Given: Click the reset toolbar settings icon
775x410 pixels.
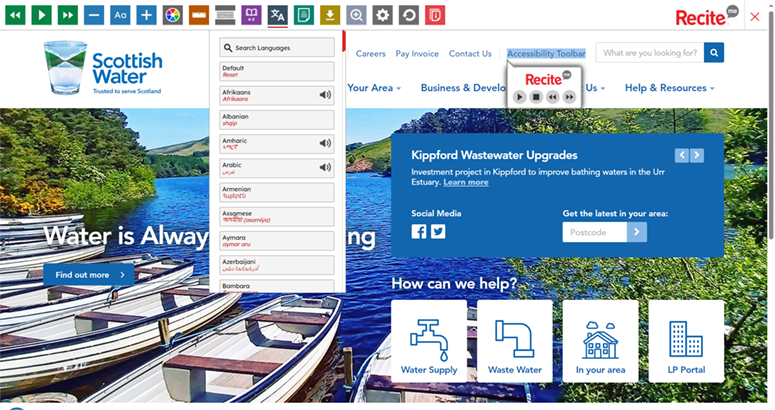Looking at the screenshot, I should tap(408, 15).
